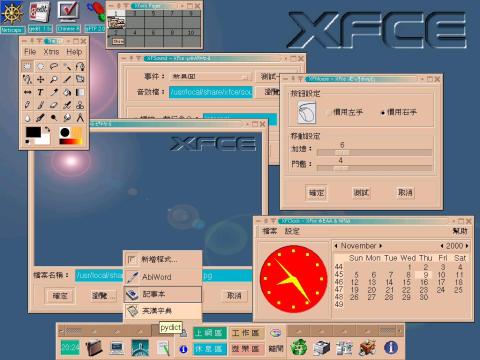Go to previous year arrow beside 2000
The width and height of the screenshot is (480, 360).
pos(442,246)
